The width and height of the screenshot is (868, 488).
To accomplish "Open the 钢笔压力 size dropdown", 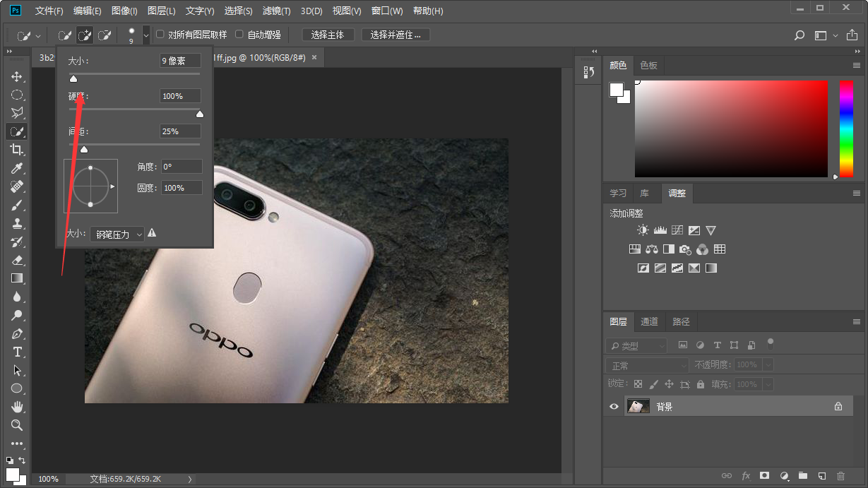I will click(117, 234).
